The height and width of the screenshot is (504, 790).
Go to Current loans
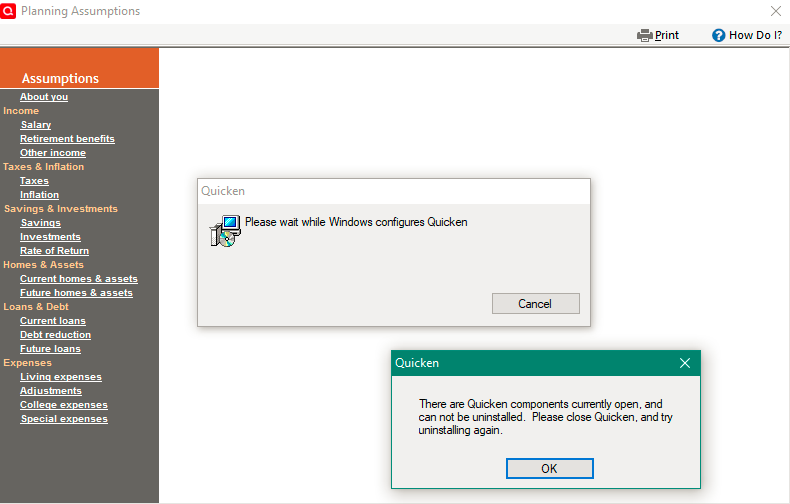click(x=53, y=321)
